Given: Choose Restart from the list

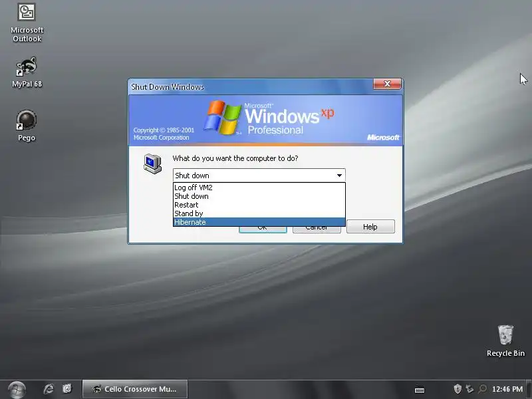Looking at the screenshot, I should point(259,205).
